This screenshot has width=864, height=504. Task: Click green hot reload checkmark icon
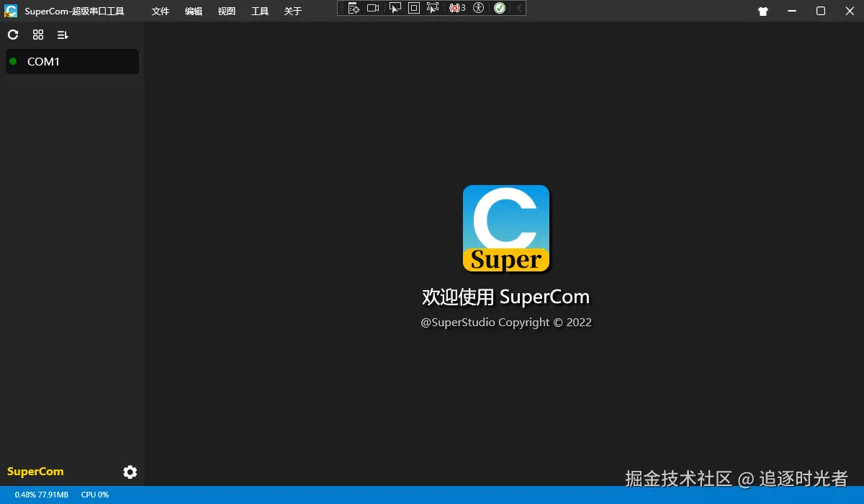[500, 8]
